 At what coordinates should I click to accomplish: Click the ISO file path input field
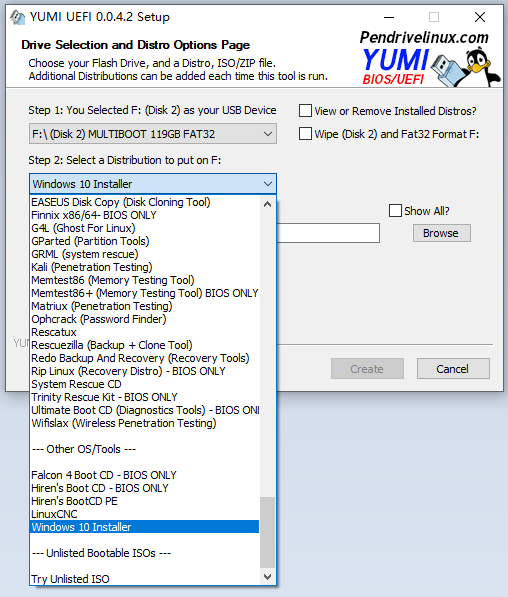click(x=328, y=233)
